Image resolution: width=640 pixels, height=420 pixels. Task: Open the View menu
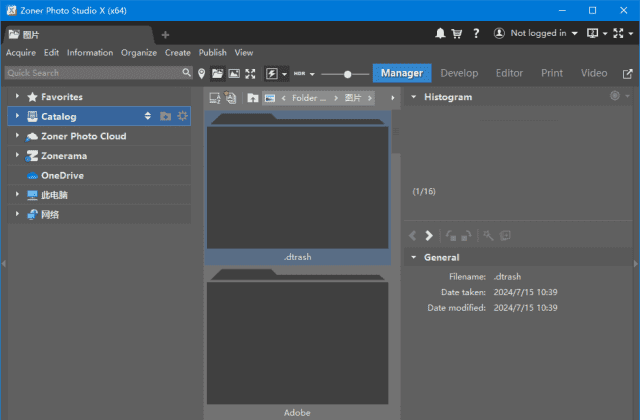(244, 53)
